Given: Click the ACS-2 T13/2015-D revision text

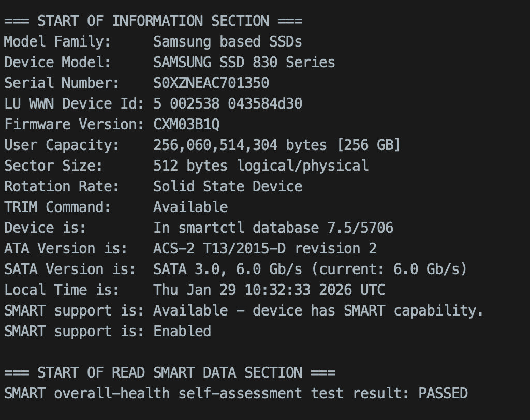Looking at the screenshot, I should pyautogui.click(x=264, y=248).
